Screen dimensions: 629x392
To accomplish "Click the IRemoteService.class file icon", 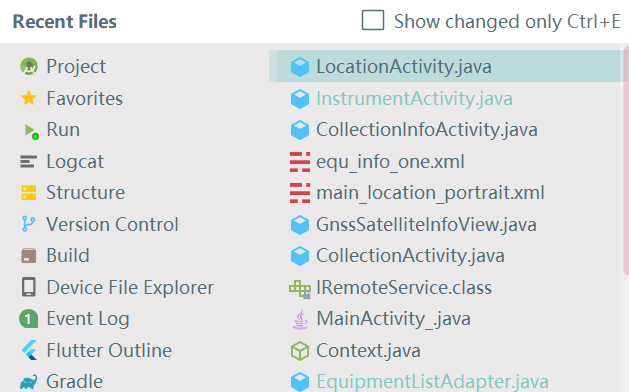I will (300, 288).
